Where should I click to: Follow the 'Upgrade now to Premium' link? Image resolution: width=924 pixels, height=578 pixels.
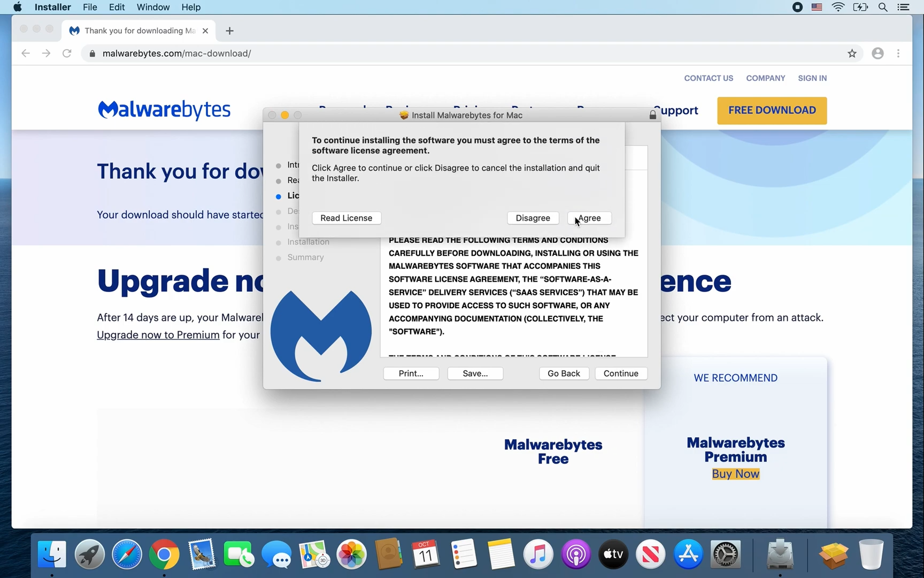coord(158,335)
